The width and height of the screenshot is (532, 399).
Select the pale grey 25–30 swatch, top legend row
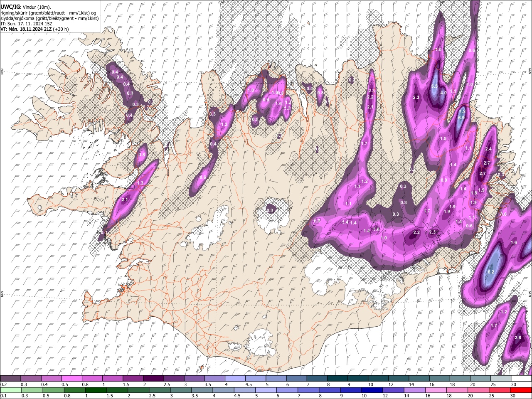pyautogui.click(x=501, y=379)
